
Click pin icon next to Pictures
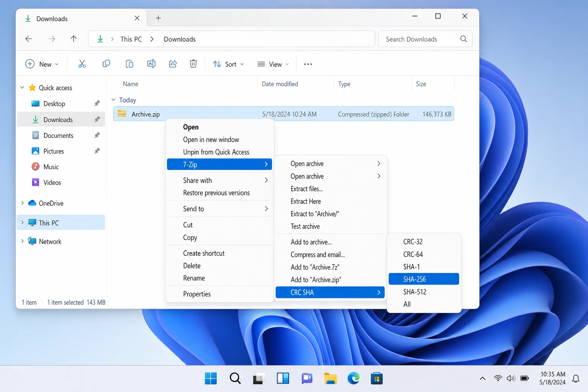[x=97, y=151]
